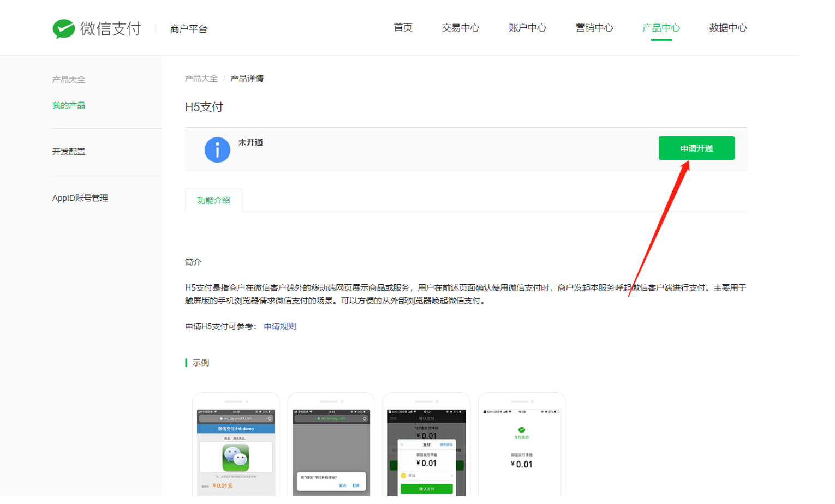Click the open-WeChat prompt example screenshot

[x=331, y=445]
